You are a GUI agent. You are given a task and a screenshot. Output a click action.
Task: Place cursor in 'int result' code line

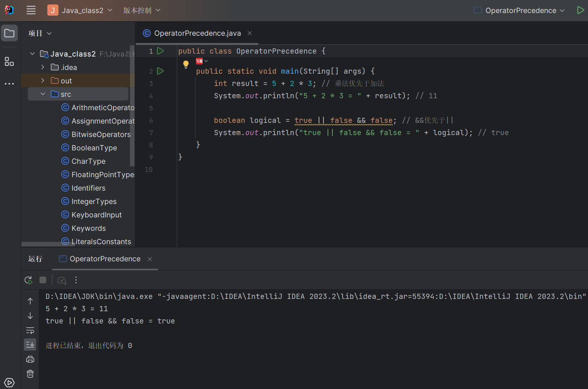point(299,83)
